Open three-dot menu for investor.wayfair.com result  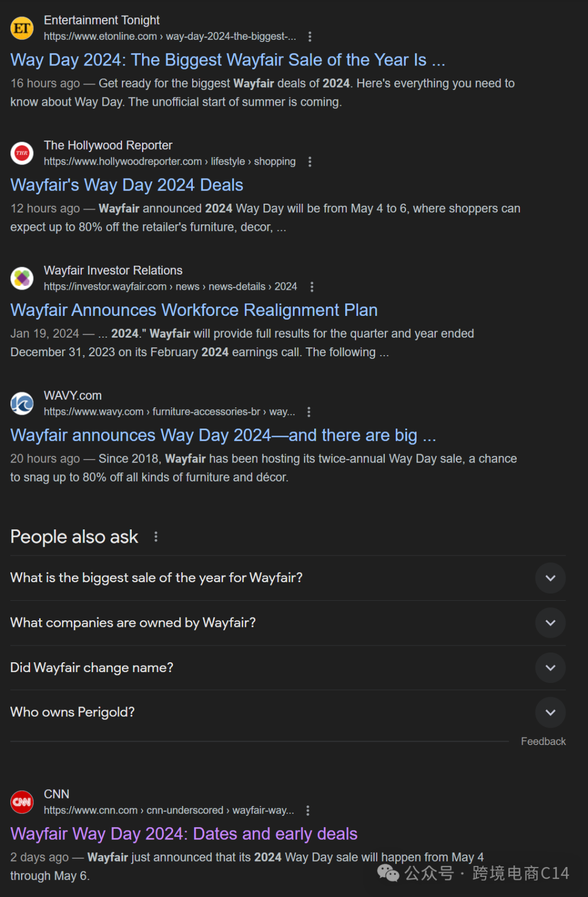click(x=311, y=287)
